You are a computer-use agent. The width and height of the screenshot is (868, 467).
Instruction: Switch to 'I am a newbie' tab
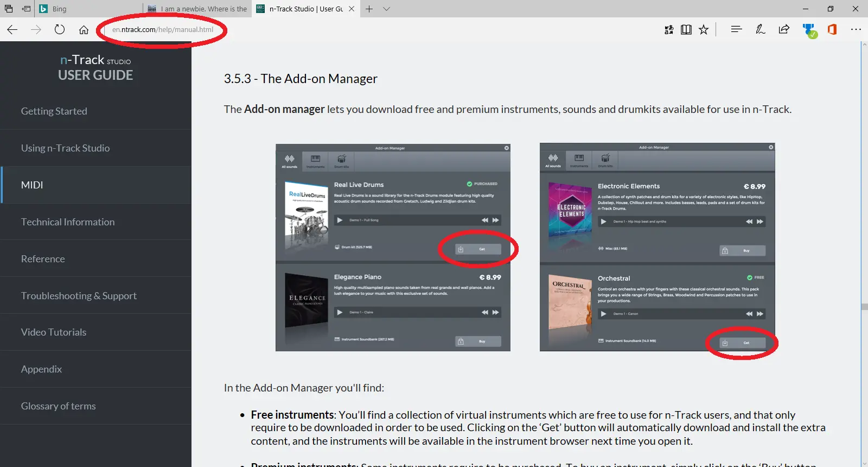point(198,9)
